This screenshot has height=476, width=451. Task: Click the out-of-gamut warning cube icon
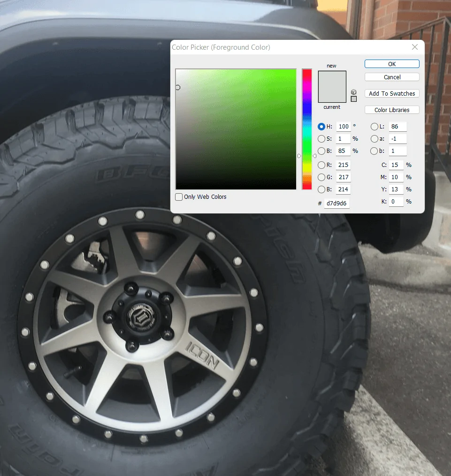[353, 92]
